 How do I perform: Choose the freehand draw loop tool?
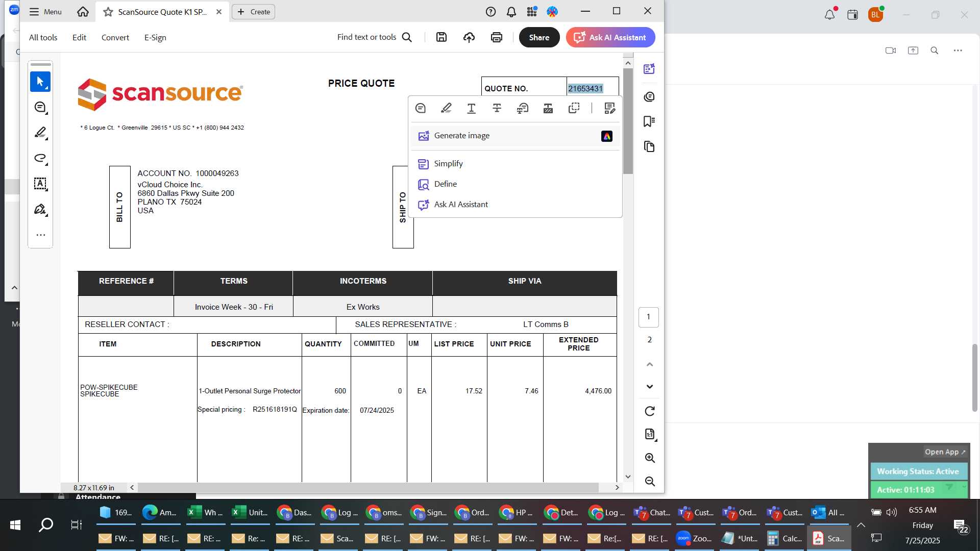tap(40, 158)
